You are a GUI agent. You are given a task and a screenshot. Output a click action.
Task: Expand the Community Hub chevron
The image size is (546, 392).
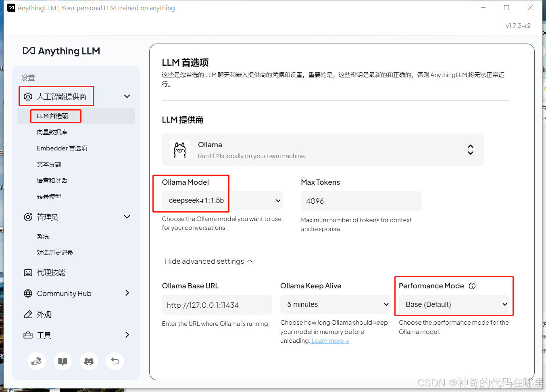pyautogui.click(x=127, y=293)
